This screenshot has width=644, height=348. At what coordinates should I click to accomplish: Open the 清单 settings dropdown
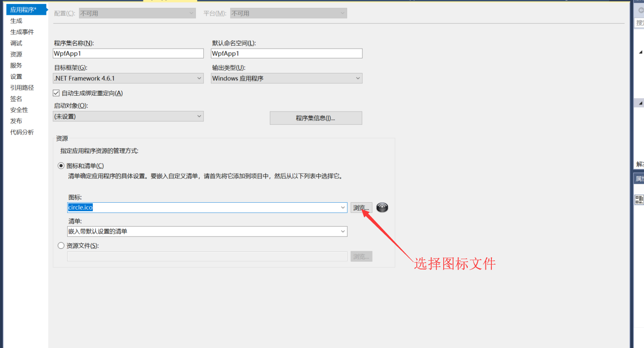point(344,231)
